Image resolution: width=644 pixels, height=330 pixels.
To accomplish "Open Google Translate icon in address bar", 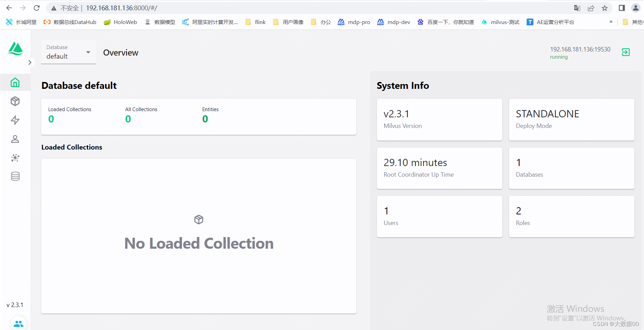I will pos(577,8).
